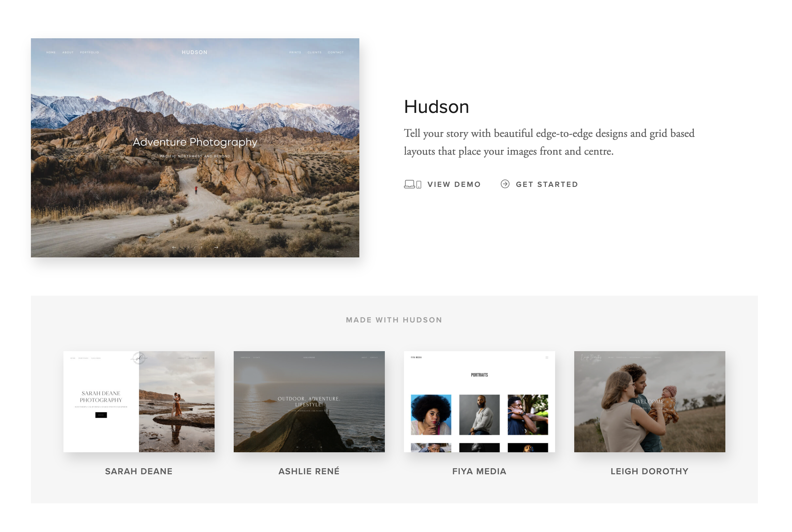Click the circular logo in Sarah Deane thumbnail
The height and width of the screenshot is (532, 792).
(138, 358)
